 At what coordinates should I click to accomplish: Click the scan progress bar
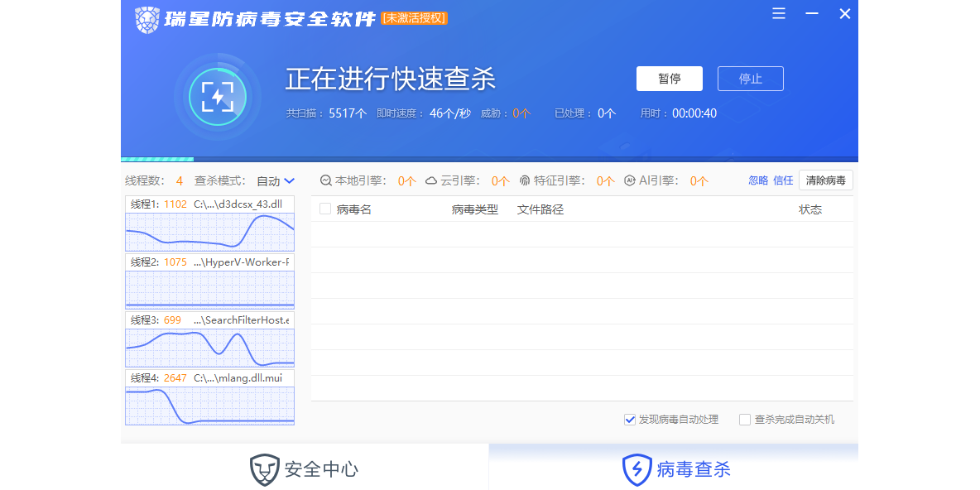pyautogui.click(x=489, y=160)
